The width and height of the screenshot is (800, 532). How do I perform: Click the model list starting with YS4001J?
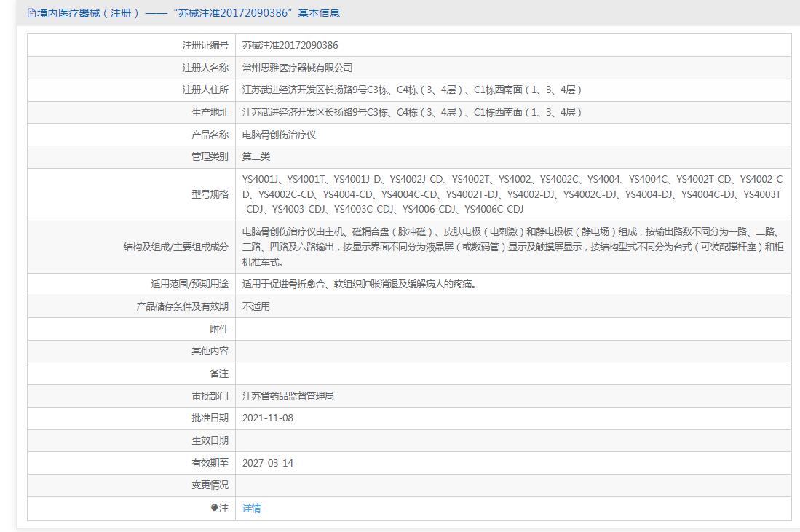tap(512, 194)
